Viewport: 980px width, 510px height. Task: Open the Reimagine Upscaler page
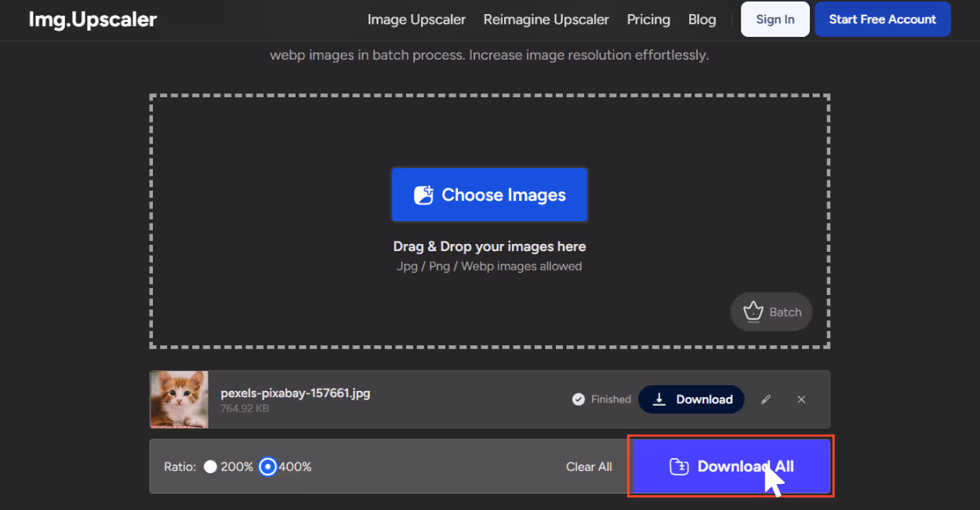coord(546,20)
